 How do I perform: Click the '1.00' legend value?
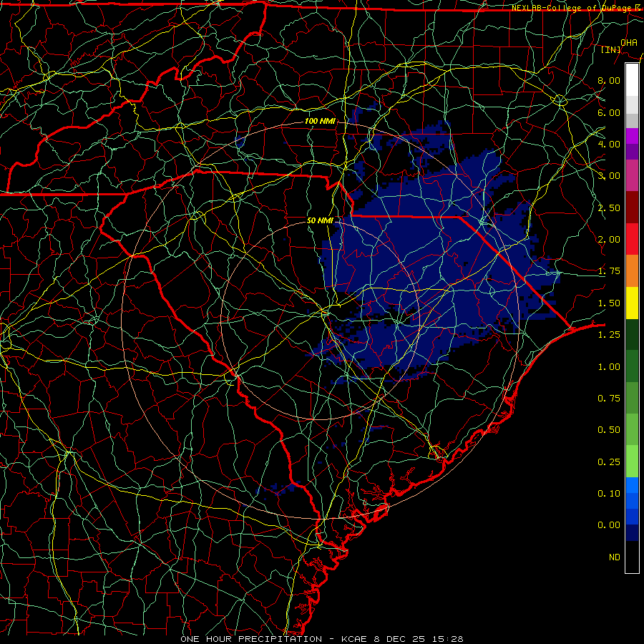point(609,367)
